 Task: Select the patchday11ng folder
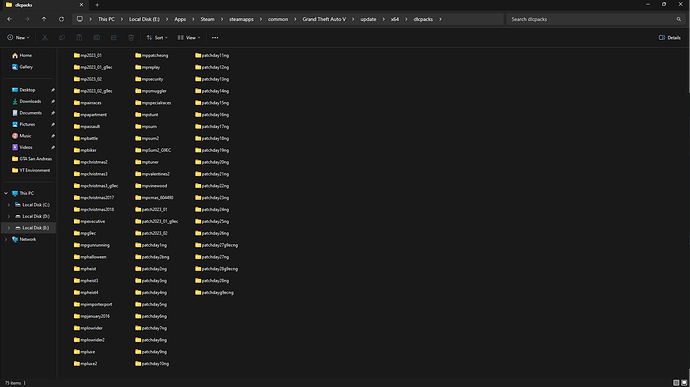pyautogui.click(x=212, y=55)
